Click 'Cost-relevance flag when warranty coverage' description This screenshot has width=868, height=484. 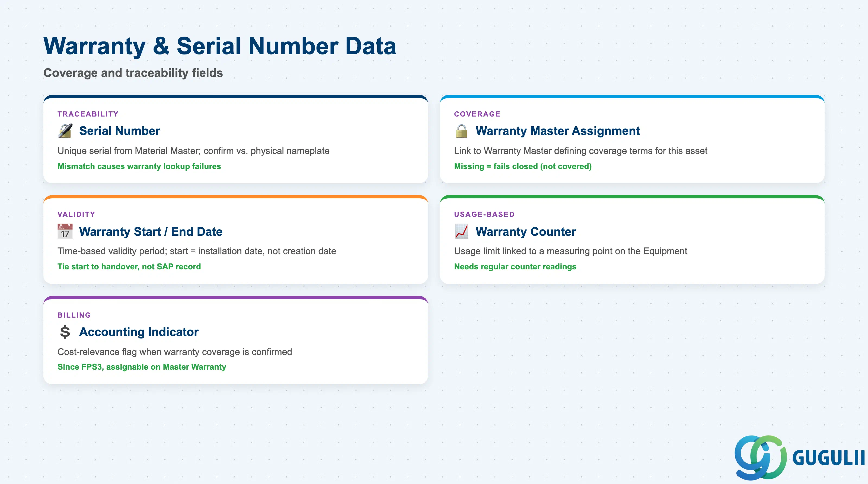[175, 352]
